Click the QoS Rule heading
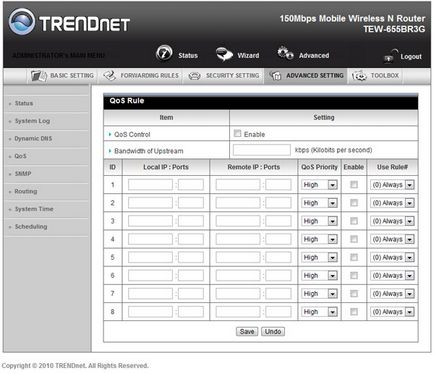The height and width of the screenshot is (374, 434). [x=127, y=101]
